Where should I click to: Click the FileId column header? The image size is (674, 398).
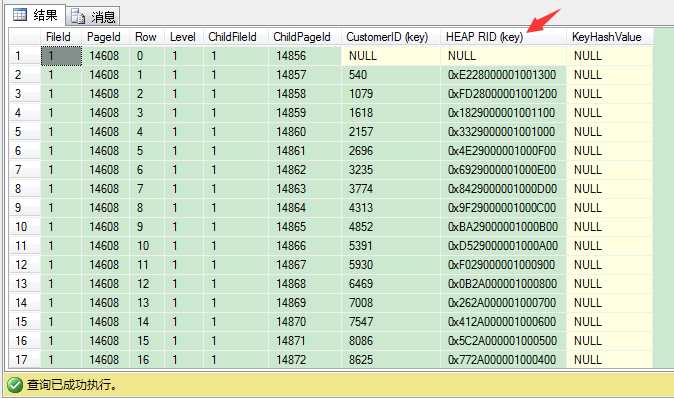61,37
